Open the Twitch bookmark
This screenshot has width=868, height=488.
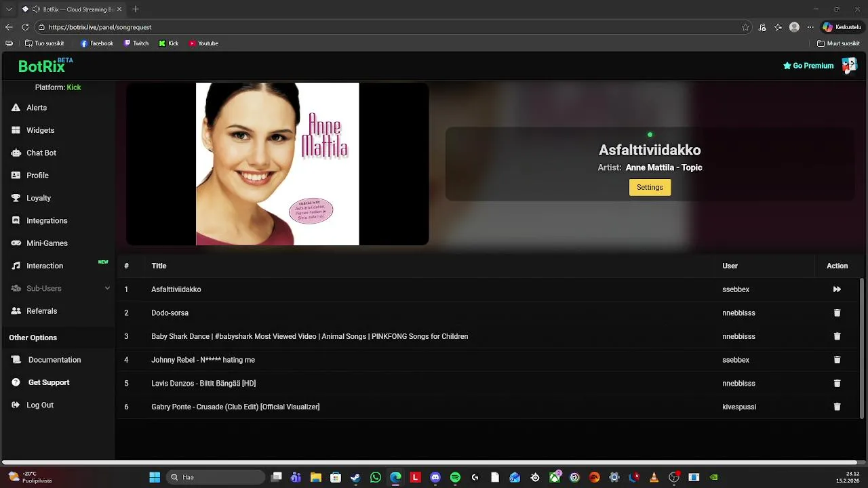click(136, 43)
